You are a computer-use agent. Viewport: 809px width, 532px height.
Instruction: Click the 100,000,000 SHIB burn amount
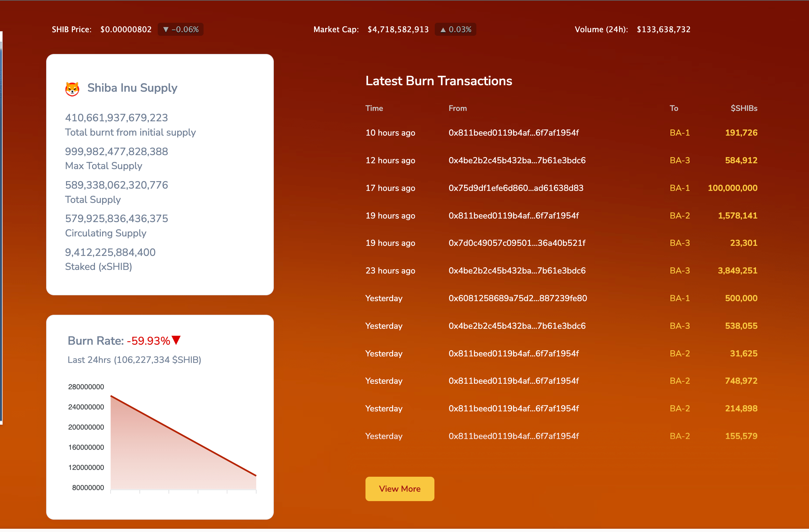(732, 188)
